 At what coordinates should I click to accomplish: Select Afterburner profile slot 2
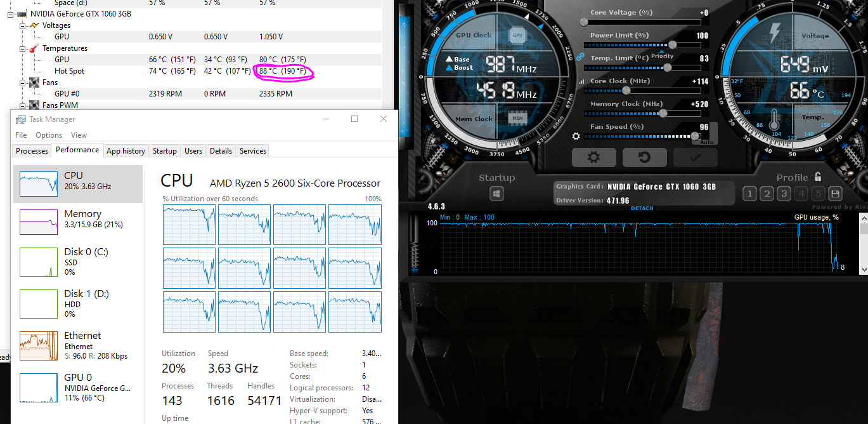(767, 194)
